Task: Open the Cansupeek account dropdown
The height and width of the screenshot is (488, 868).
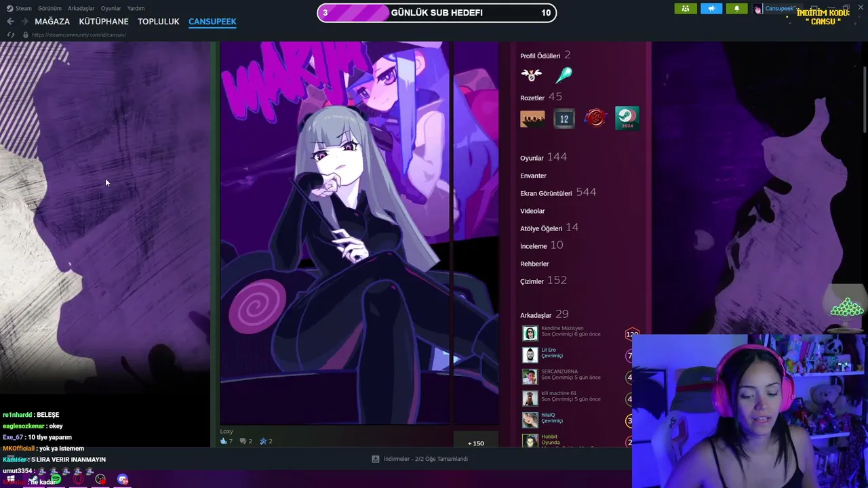Action: (x=781, y=9)
